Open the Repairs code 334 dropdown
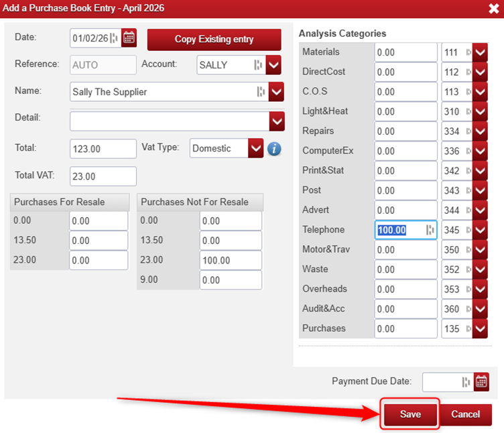The height and width of the screenshot is (433, 504). click(480, 131)
